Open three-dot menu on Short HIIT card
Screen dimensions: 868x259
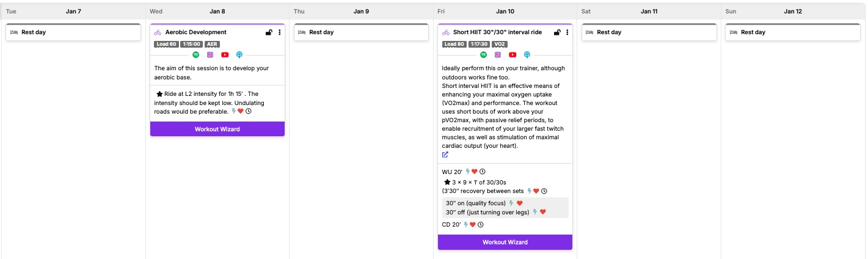point(567,32)
